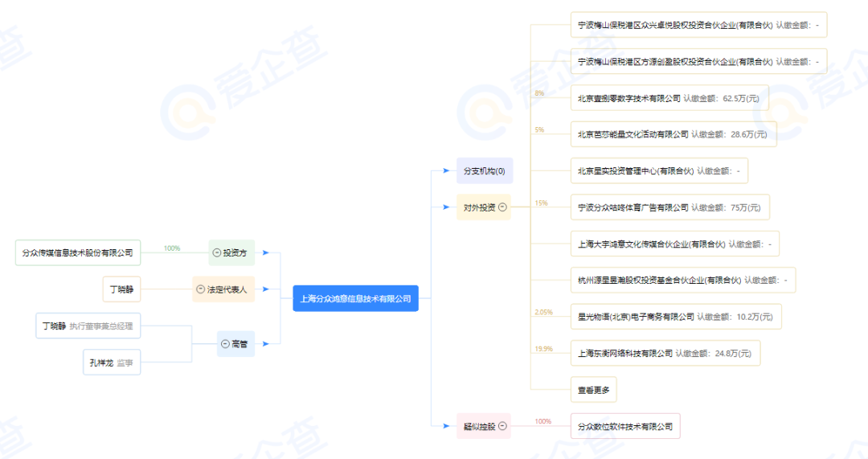Open 宁波梅山保税港区方源创盈股权投资合伙企业 node
Screen dimensions: 868x459
(698, 61)
